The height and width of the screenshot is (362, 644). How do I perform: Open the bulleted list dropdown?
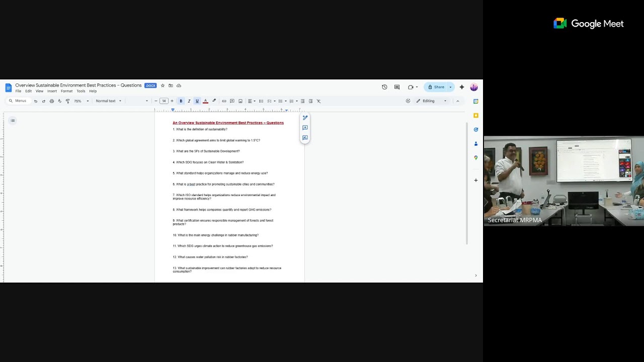[282, 101]
